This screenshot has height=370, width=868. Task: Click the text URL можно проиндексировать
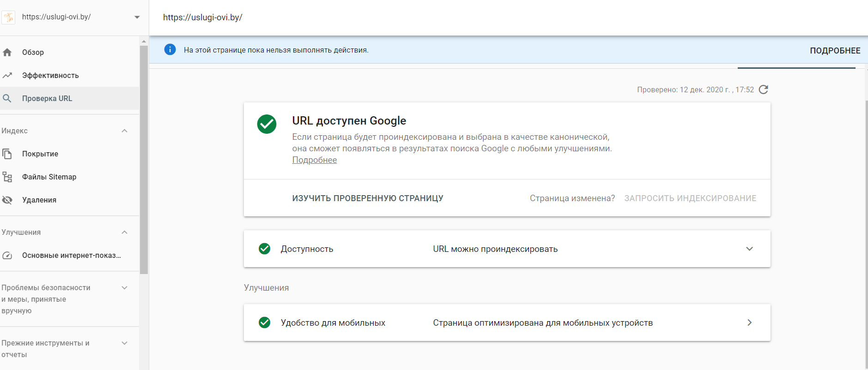(x=495, y=249)
